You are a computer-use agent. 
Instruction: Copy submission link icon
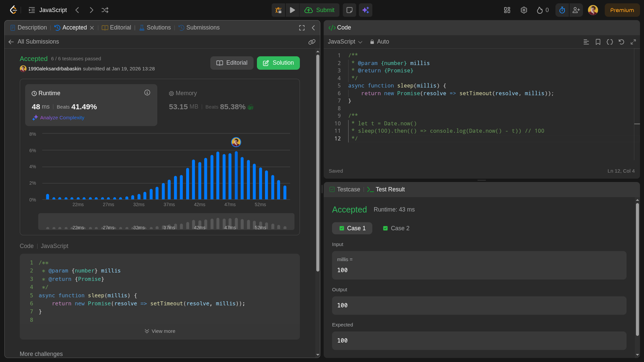[312, 42]
